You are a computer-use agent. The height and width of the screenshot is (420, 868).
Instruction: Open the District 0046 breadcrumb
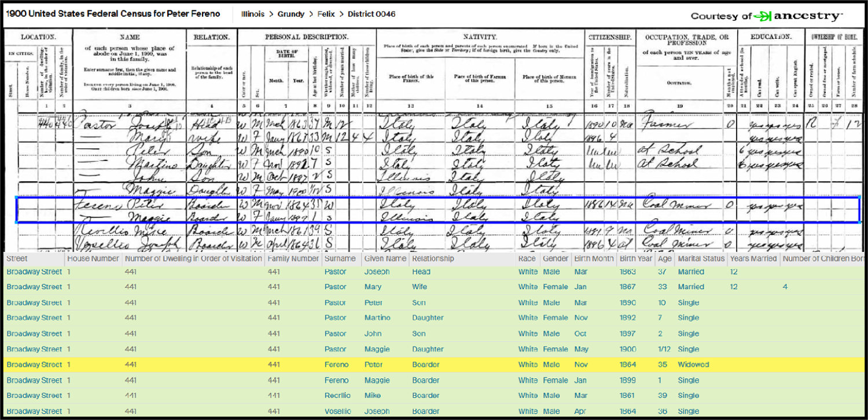[x=372, y=14]
